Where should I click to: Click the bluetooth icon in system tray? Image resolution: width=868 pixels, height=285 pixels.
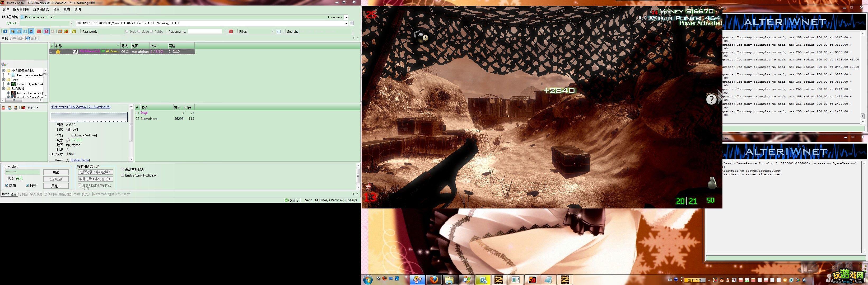coord(804,280)
